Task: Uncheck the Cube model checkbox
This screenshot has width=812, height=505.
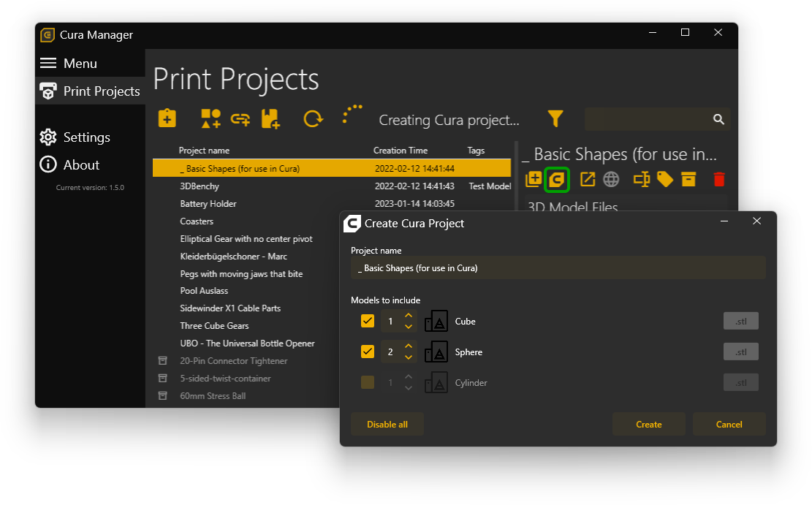Action: click(x=368, y=321)
